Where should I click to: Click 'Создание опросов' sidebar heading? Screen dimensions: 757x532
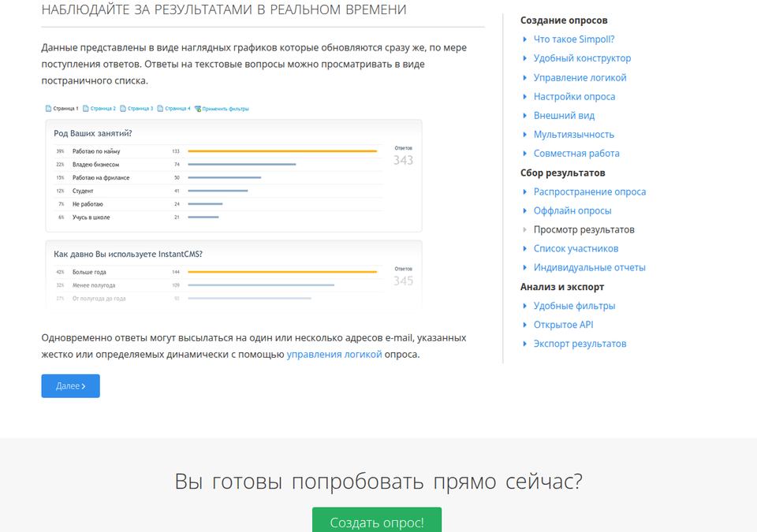pyautogui.click(x=564, y=20)
